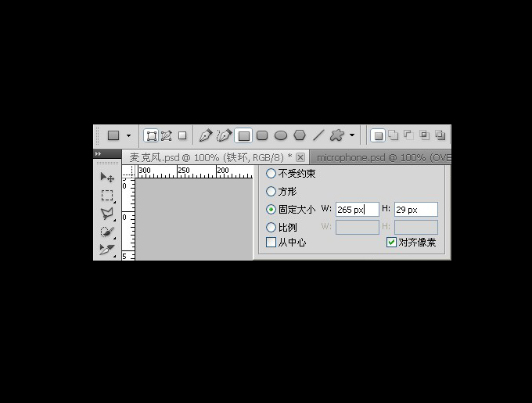
Task: Open the tool preset picker dropdown arrow
Action: click(x=128, y=135)
